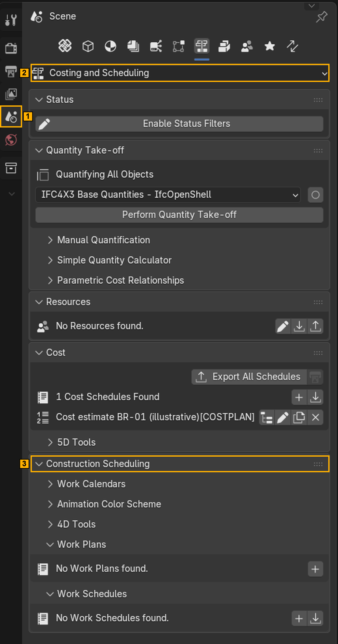Click 'Quantifying All Objects' label

click(105, 174)
